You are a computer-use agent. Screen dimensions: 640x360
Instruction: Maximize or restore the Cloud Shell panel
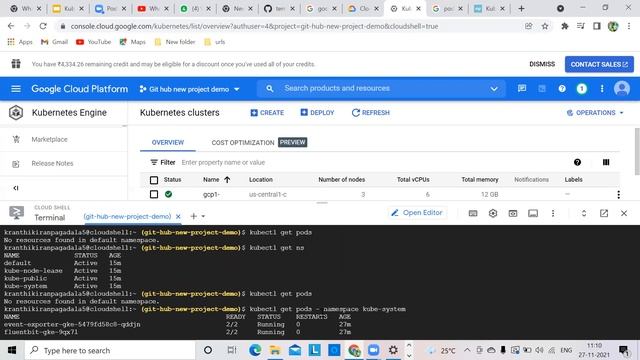[x=584, y=213]
